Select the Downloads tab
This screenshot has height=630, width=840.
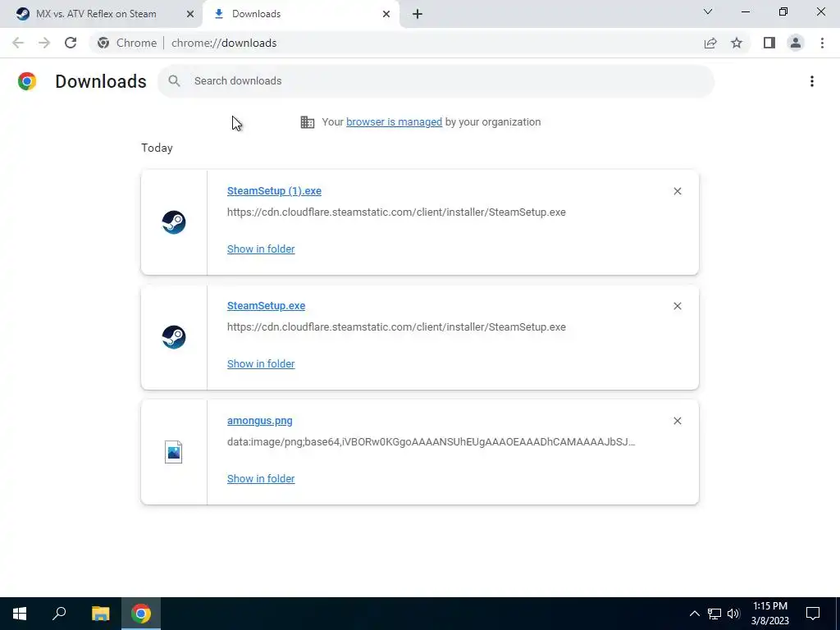[302, 14]
